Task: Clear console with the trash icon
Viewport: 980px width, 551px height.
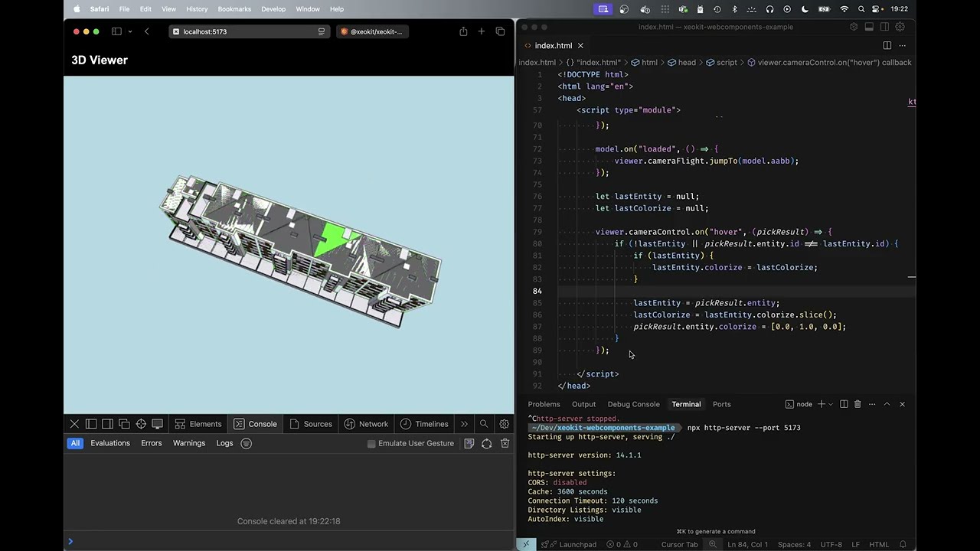Action: tap(505, 443)
